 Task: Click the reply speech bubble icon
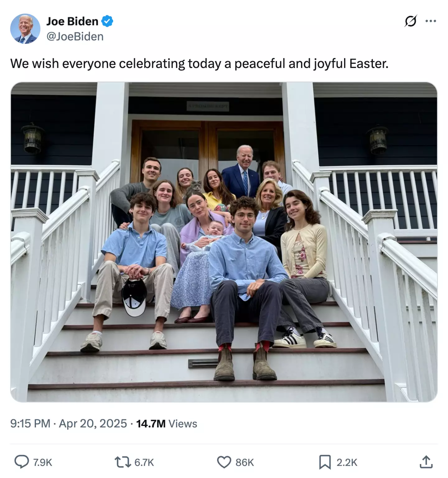[x=21, y=462]
